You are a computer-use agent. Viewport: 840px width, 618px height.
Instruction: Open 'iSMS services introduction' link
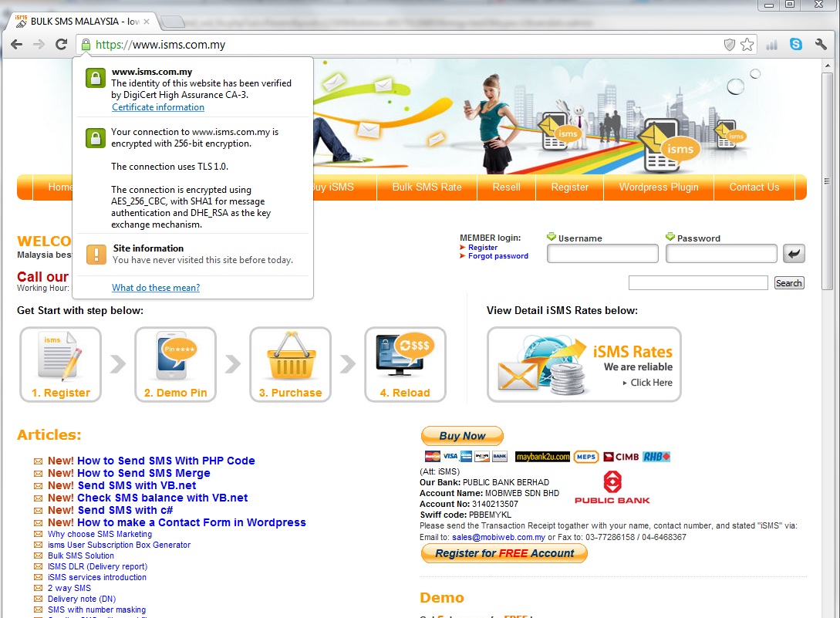97,577
